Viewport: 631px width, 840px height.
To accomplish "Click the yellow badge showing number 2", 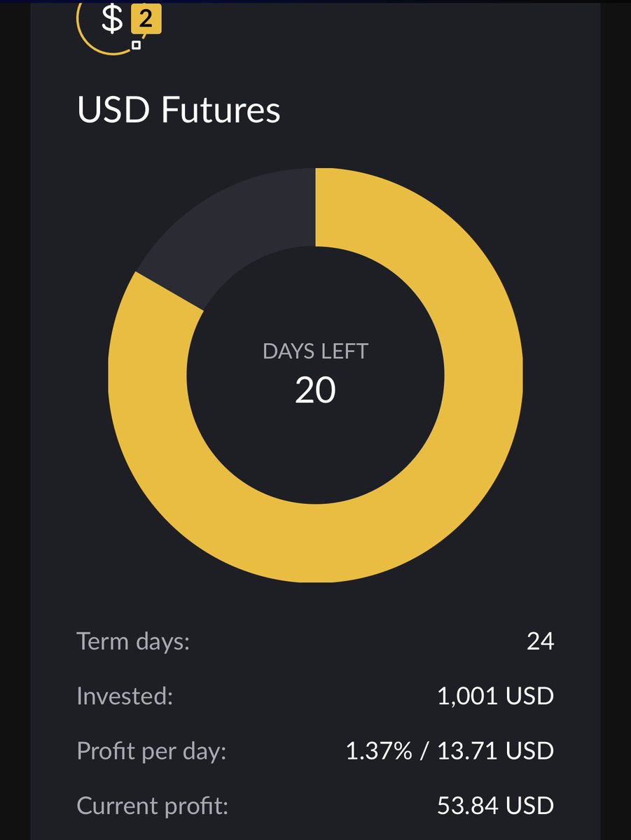I will point(145,21).
